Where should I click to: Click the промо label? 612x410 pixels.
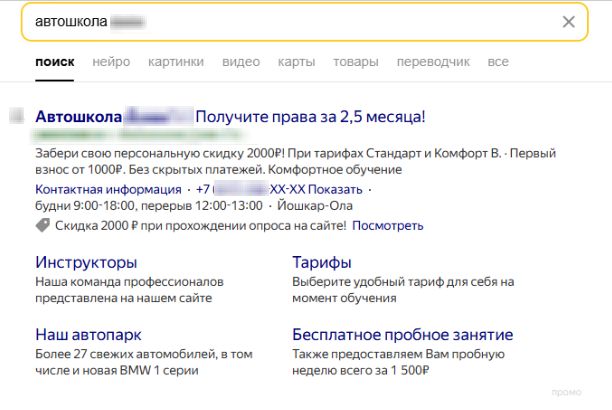(566, 392)
